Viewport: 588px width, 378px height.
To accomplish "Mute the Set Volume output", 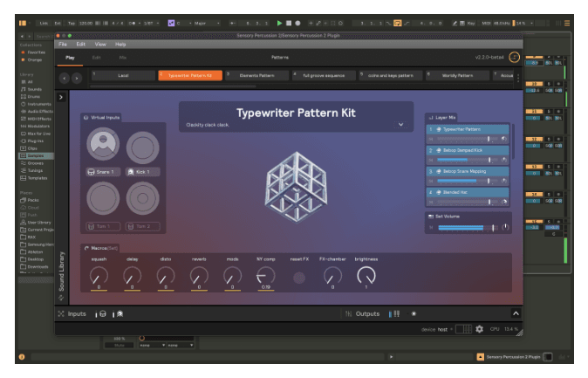I will (431, 228).
